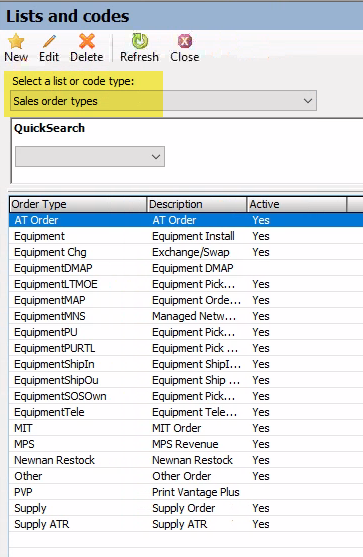Sort by Active column header

[297, 204]
